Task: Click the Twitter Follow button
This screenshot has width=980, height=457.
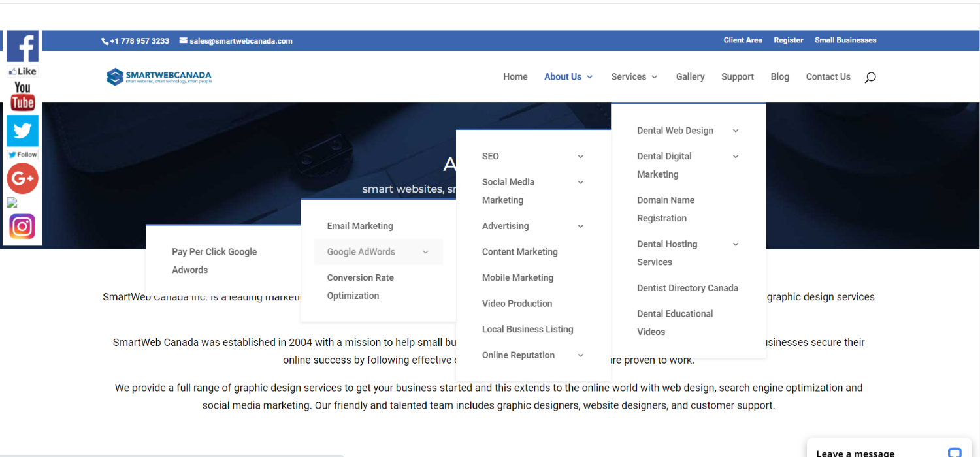Action: (23, 155)
